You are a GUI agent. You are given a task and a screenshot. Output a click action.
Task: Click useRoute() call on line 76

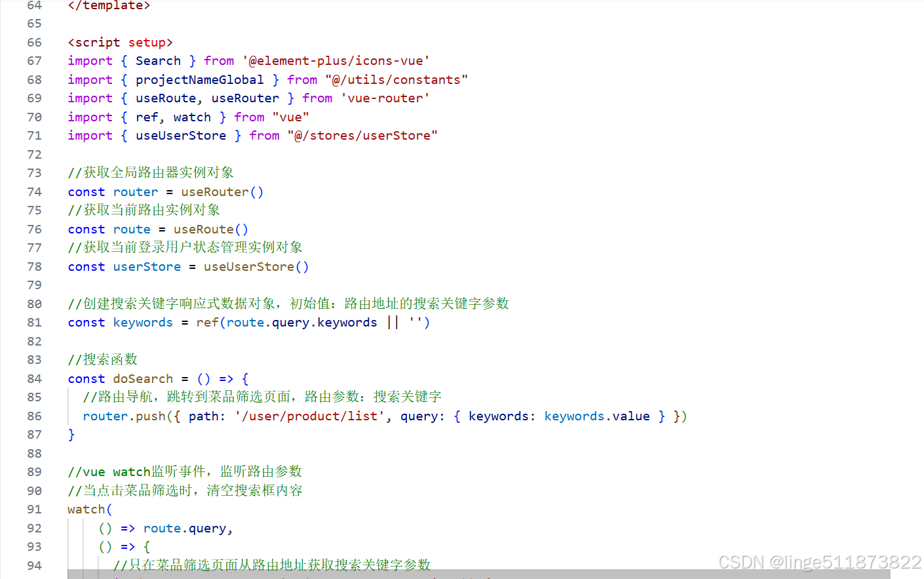click(211, 230)
